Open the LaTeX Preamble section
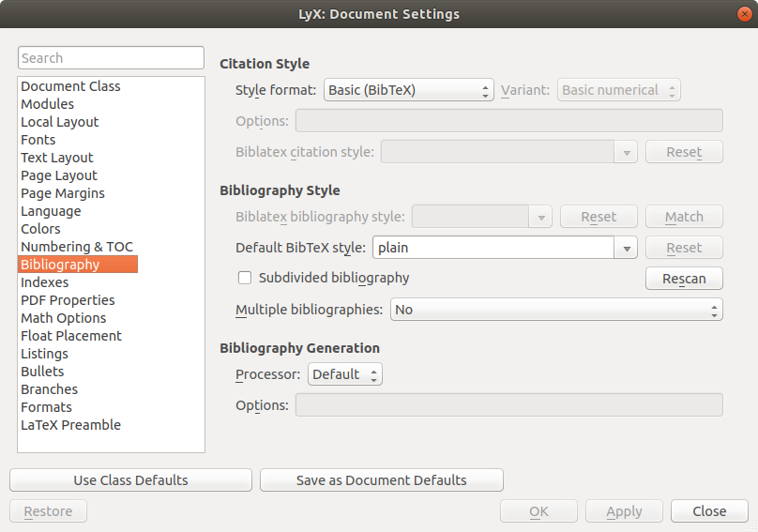 pos(70,425)
